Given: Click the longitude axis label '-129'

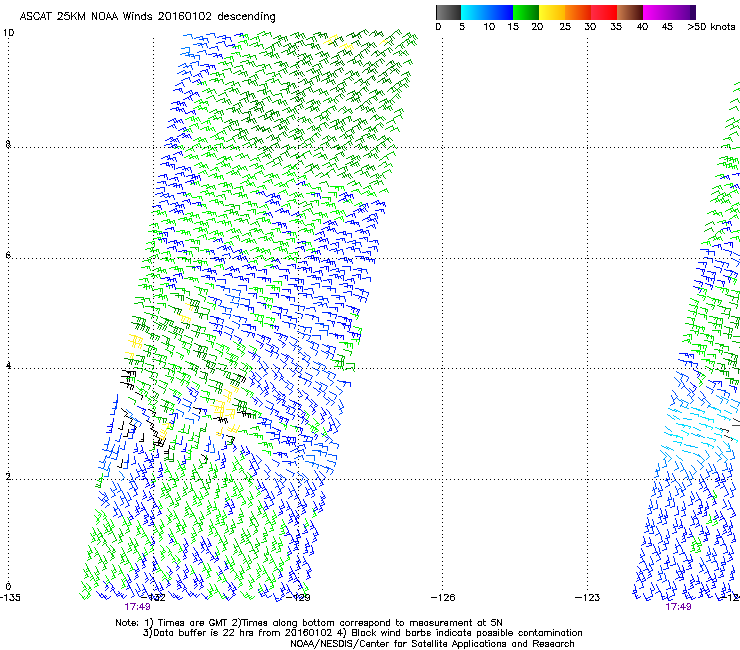Looking at the screenshot, I should 299,598.
